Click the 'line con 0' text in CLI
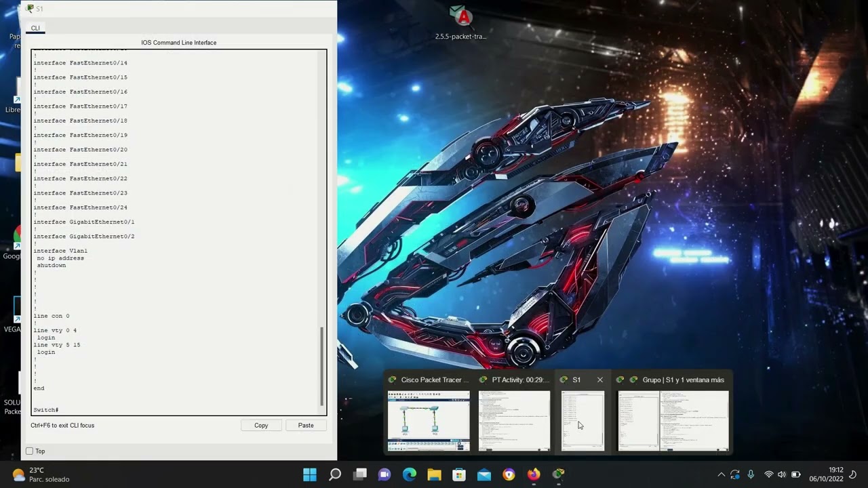This screenshot has height=488, width=868. (x=52, y=316)
